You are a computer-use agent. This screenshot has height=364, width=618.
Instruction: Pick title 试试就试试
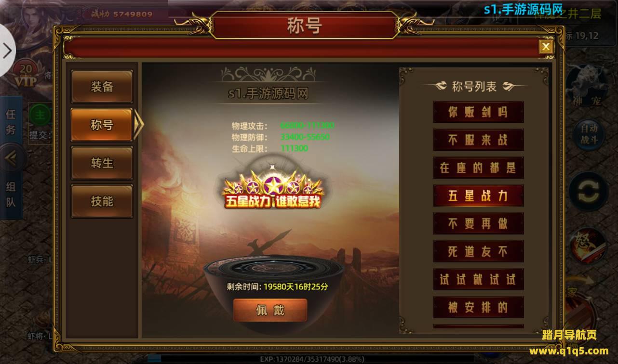(478, 279)
